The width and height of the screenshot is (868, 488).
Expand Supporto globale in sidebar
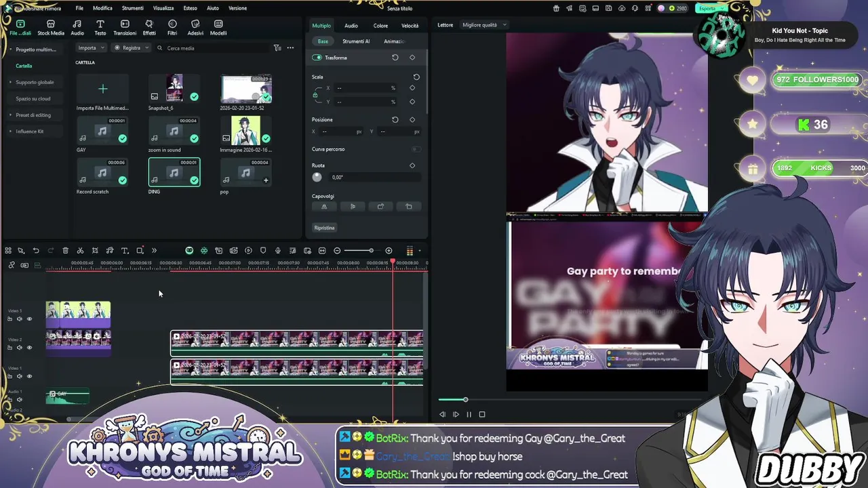11,82
